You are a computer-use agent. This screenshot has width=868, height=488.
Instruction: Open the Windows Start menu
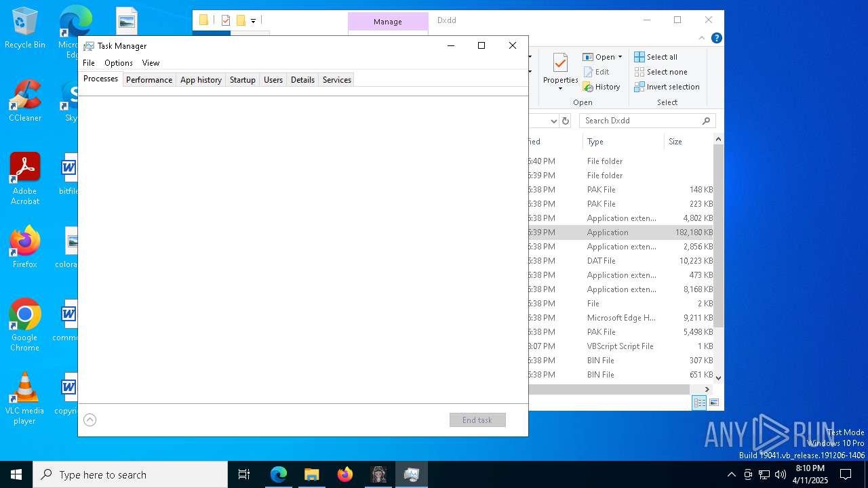(16, 474)
